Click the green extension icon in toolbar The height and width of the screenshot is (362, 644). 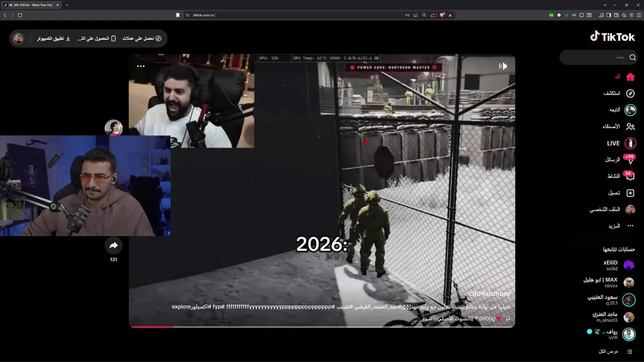551,15
